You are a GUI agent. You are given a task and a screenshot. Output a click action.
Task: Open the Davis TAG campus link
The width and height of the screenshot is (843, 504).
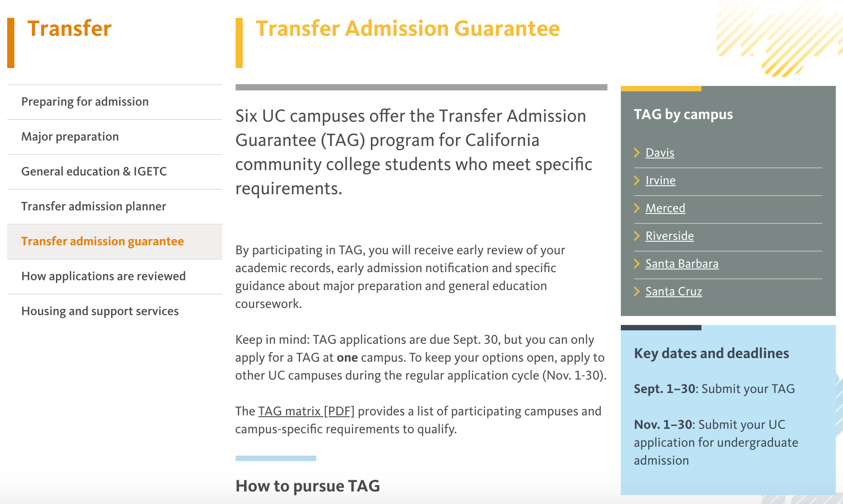click(660, 153)
